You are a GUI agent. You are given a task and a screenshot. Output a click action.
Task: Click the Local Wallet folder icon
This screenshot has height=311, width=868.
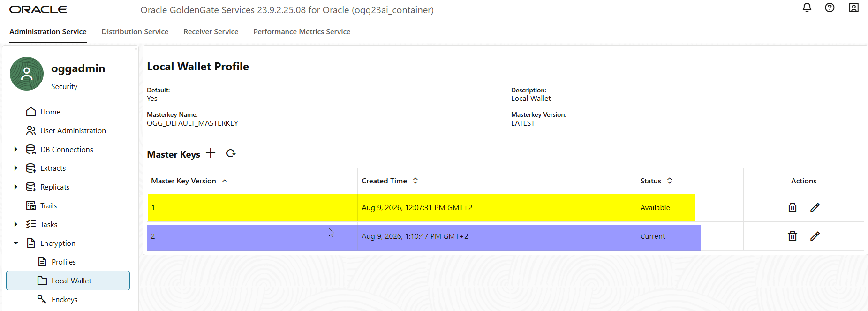(x=42, y=281)
